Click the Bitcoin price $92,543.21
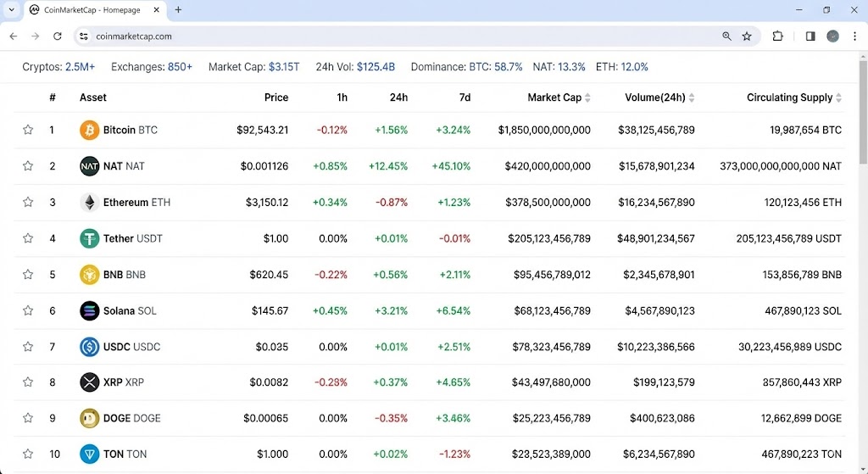This screenshot has height=474, width=868. (x=263, y=130)
